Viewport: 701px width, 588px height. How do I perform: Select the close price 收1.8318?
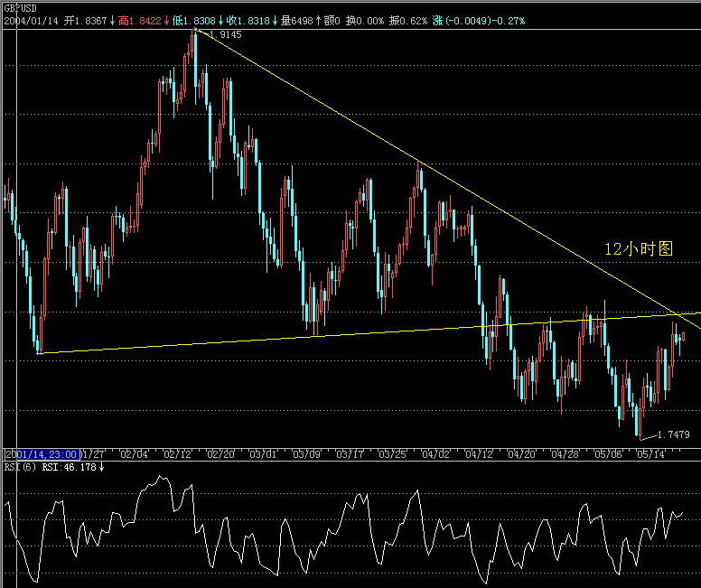(252, 21)
